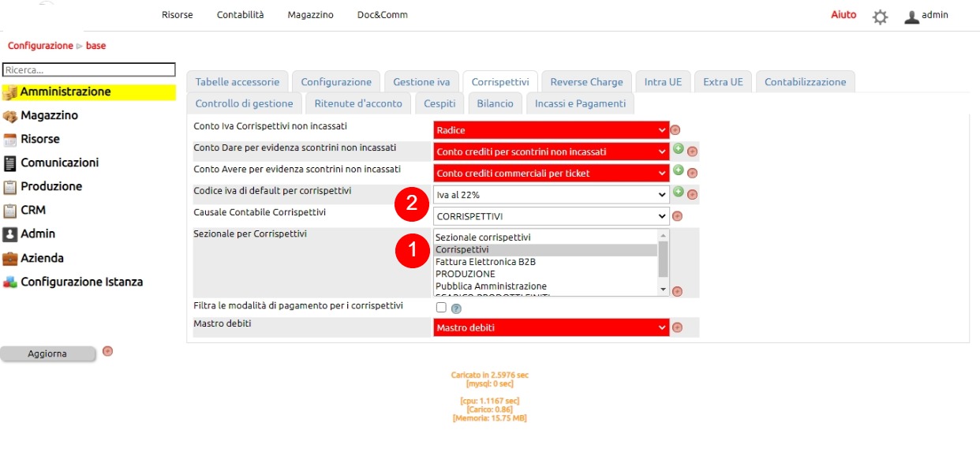Click Sezionale list scrollbar up arrow
980x471 pixels.
coord(664,236)
